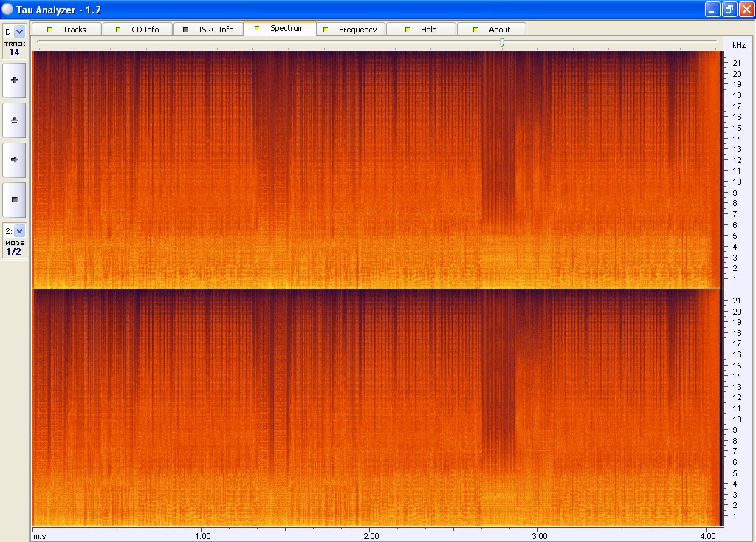Open the CD drive letter dropdown

[x=19, y=32]
